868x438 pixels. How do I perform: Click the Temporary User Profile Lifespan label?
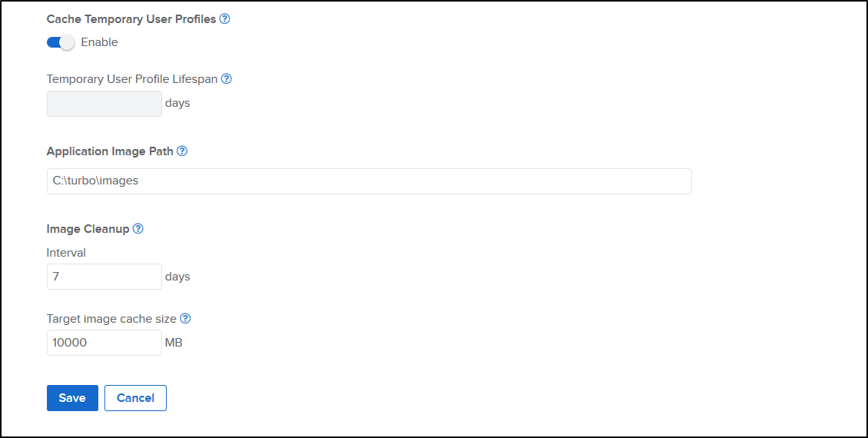pyautogui.click(x=132, y=78)
